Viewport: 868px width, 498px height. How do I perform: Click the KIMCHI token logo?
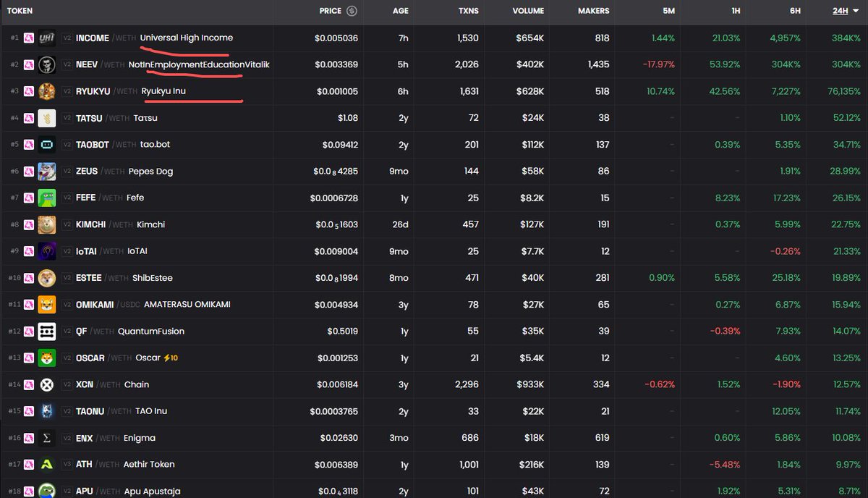(x=47, y=224)
